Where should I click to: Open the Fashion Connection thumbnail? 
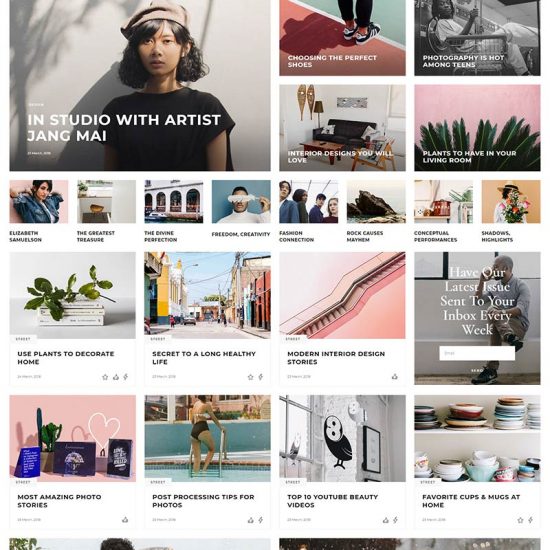[x=309, y=202]
